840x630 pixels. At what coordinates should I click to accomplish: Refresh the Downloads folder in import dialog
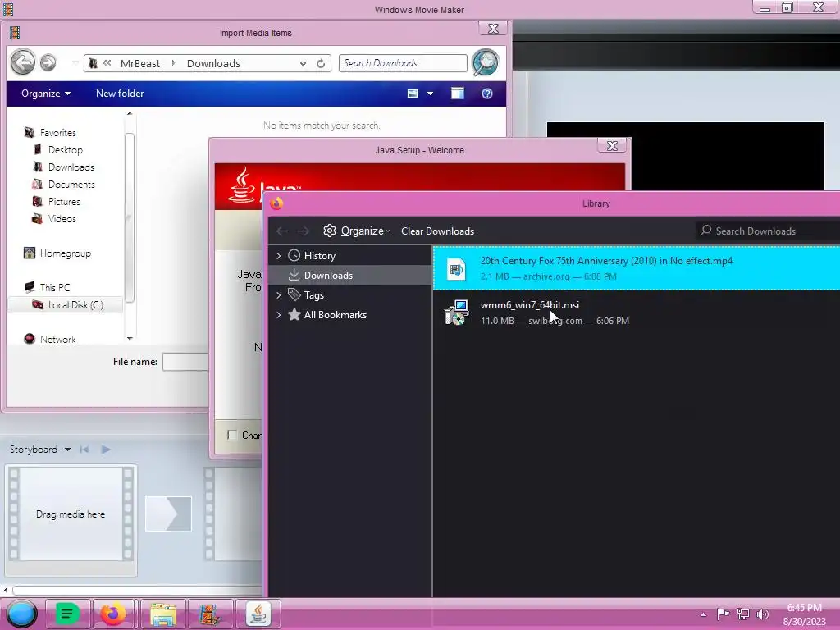(x=321, y=63)
